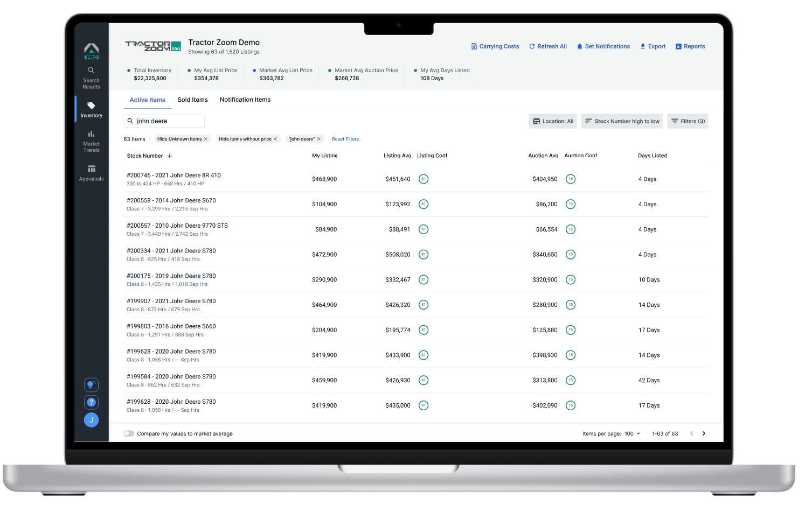Click the $468,900 listing price
Image resolution: width=812 pixels, height=512 pixels.
(324, 179)
